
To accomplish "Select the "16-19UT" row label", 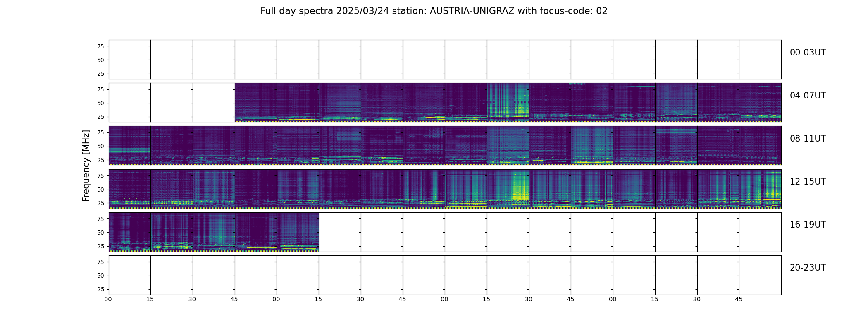I will click(808, 225).
